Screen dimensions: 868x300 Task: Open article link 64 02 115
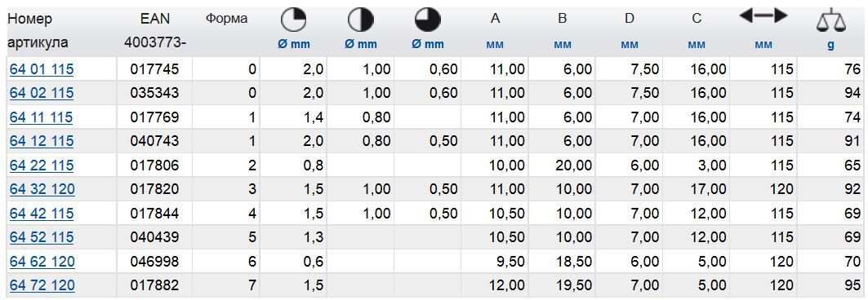pos(42,94)
